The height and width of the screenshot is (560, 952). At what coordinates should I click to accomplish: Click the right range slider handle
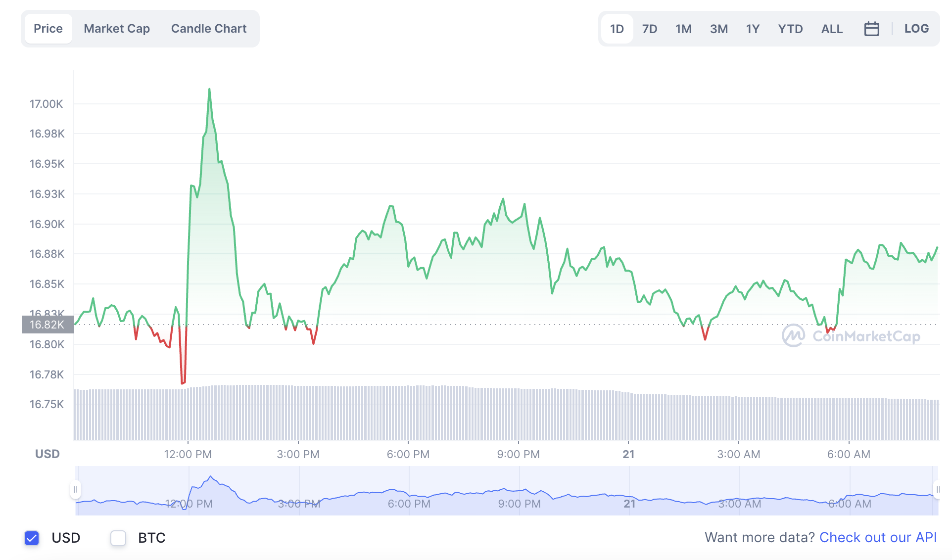pyautogui.click(x=938, y=490)
